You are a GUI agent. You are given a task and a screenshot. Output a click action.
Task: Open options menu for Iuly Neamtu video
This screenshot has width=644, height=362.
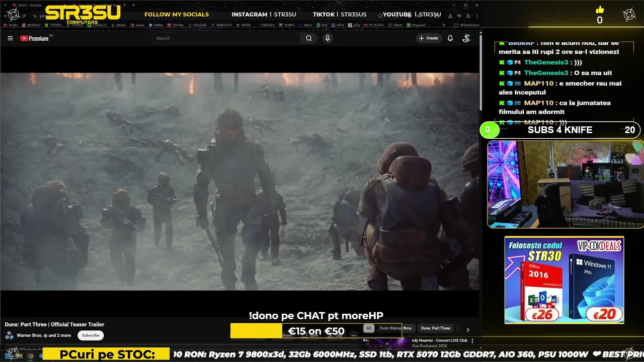click(472, 341)
